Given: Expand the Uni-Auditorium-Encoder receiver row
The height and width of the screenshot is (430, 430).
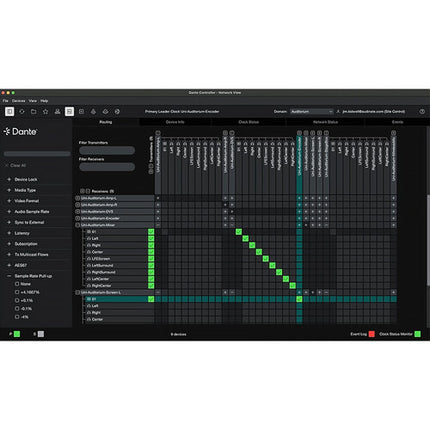Looking at the screenshot, I should coord(77,218).
